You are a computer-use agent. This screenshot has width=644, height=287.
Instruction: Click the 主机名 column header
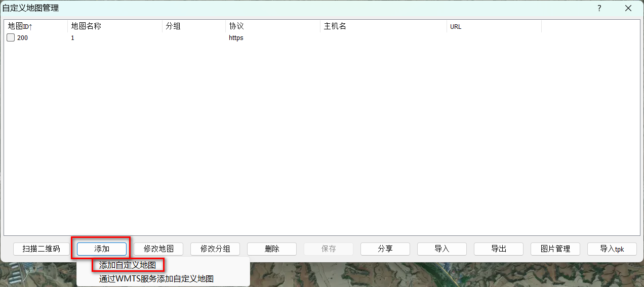(383, 26)
